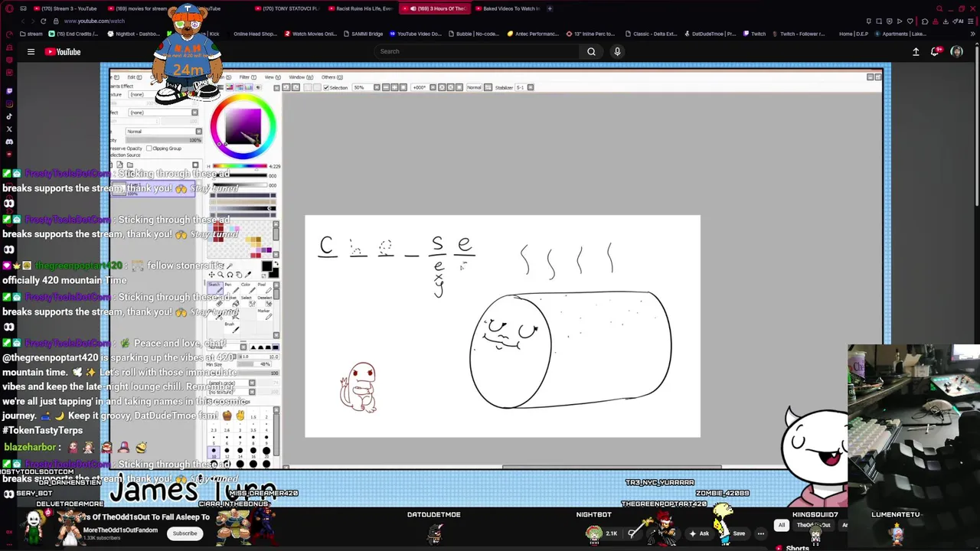Screen dimensions: 980x551
Task: Toggle the Selection checkbox in toolbar
Action: [x=326, y=87]
